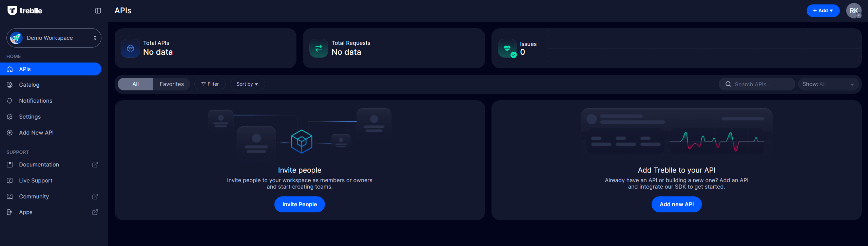This screenshot has width=868, height=246.
Task: Open the RK user avatar menu
Action: (x=854, y=11)
